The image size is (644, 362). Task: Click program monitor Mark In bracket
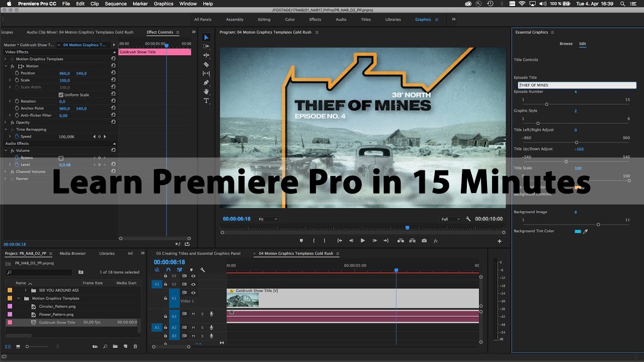(313, 241)
